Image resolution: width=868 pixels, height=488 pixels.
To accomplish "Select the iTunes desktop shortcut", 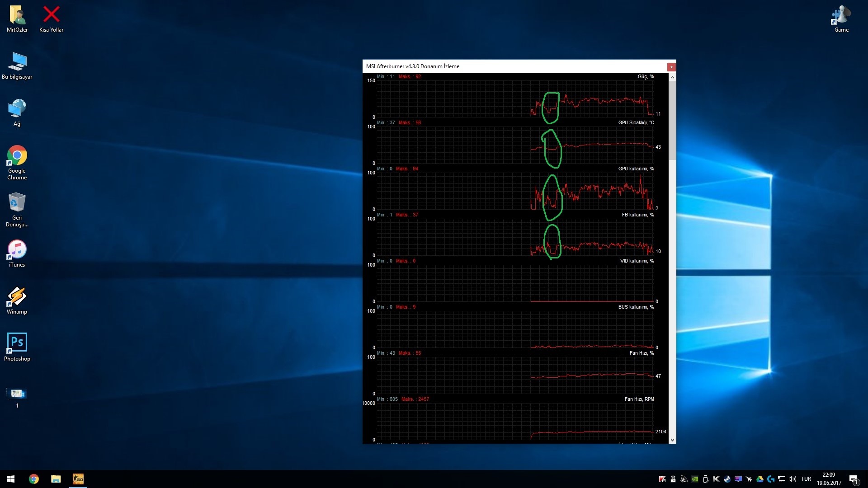I will click(x=17, y=254).
